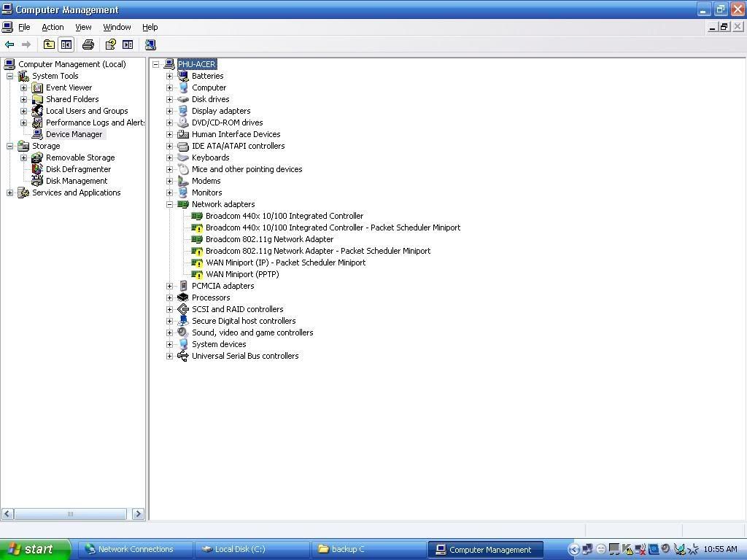Click the Properties toolbar icon
747x560 pixels.
(x=111, y=44)
